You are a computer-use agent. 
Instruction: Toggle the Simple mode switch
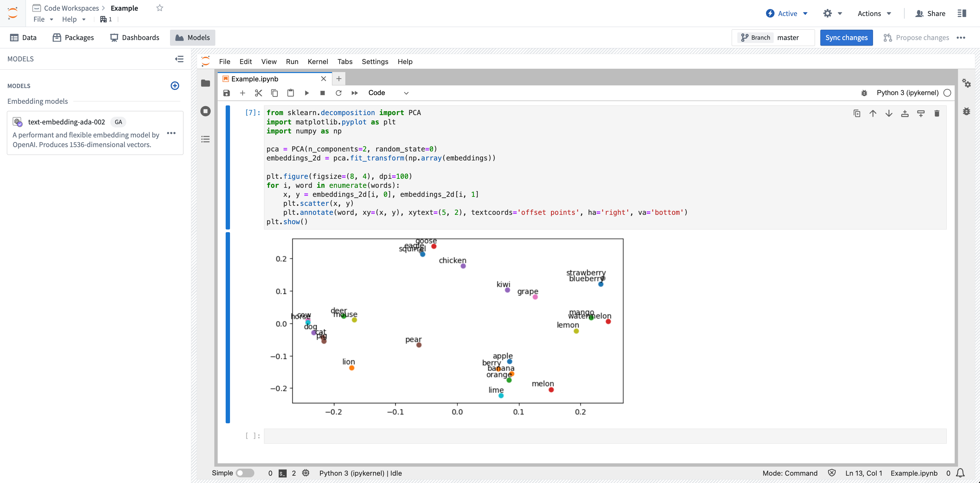coord(246,473)
